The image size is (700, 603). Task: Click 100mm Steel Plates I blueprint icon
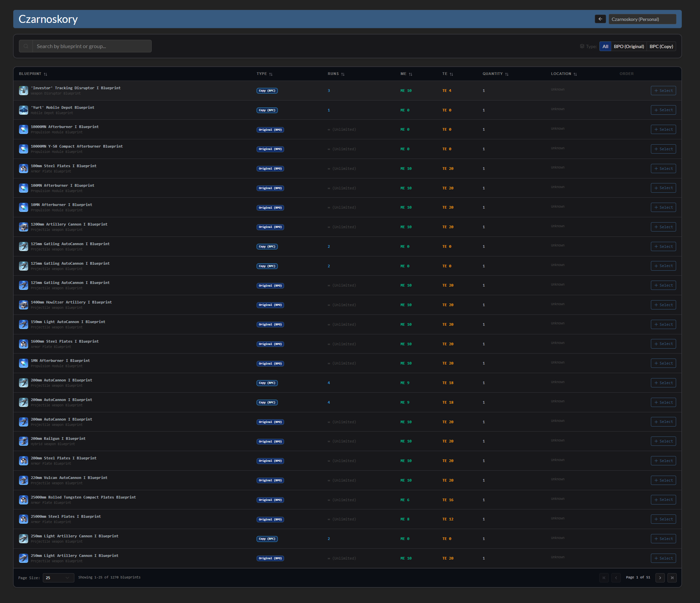pos(24,168)
